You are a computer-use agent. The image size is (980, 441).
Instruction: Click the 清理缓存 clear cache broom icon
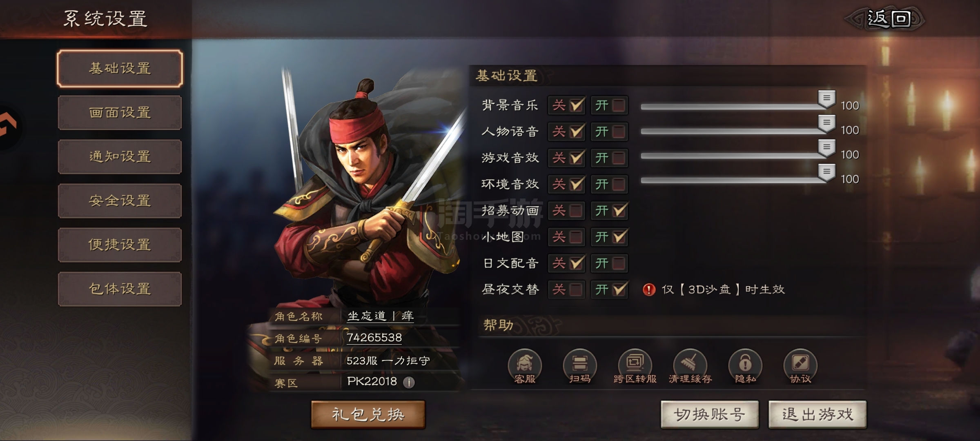[x=690, y=366]
